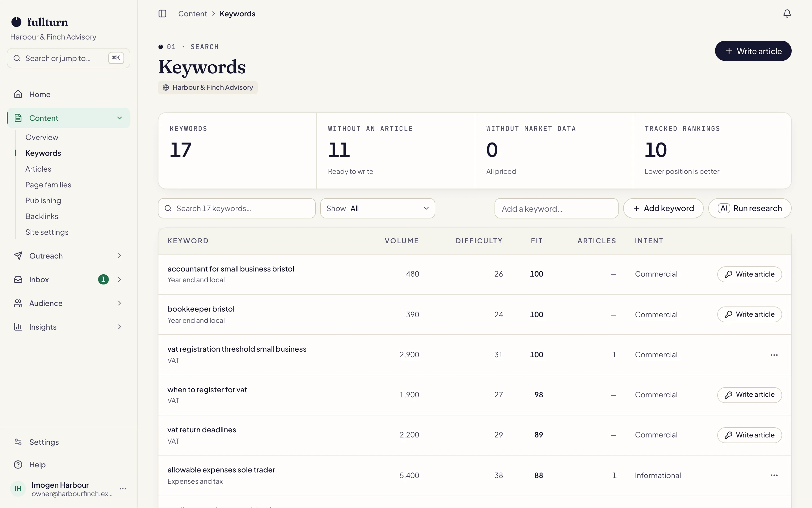Select Backlinks in Content menu
812x508 pixels.
tap(42, 216)
